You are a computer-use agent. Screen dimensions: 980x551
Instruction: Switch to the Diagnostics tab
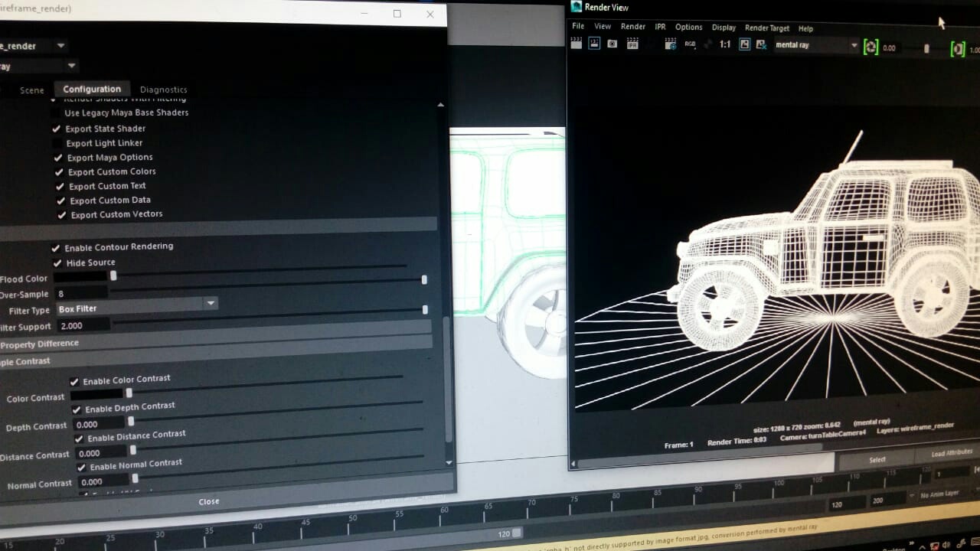[x=164, y=90]
